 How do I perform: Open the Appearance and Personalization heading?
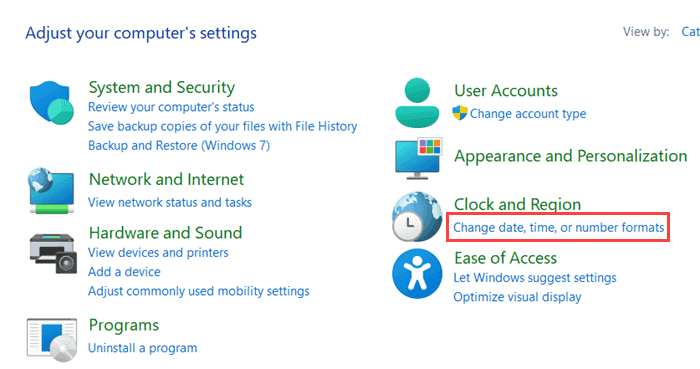click(x=571, y=156)
